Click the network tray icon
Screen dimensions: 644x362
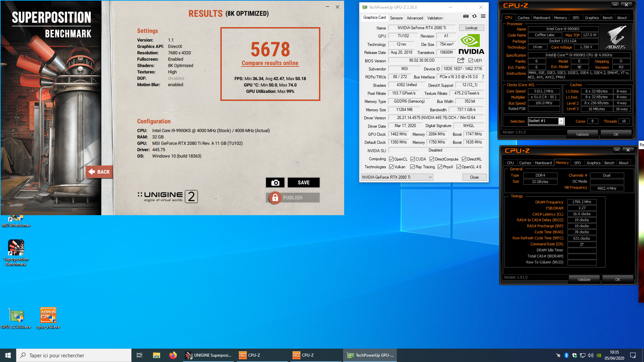click(583, 355)
